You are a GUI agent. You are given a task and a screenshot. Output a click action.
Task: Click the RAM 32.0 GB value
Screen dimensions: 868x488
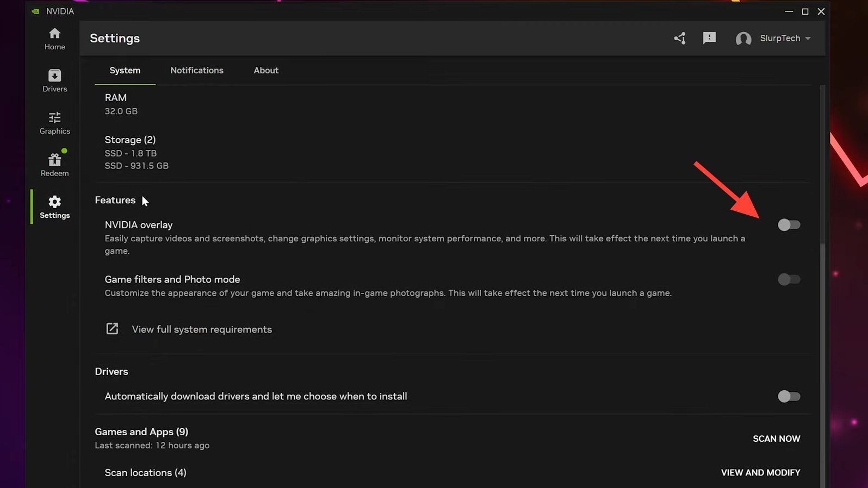[x=121, y=111]
